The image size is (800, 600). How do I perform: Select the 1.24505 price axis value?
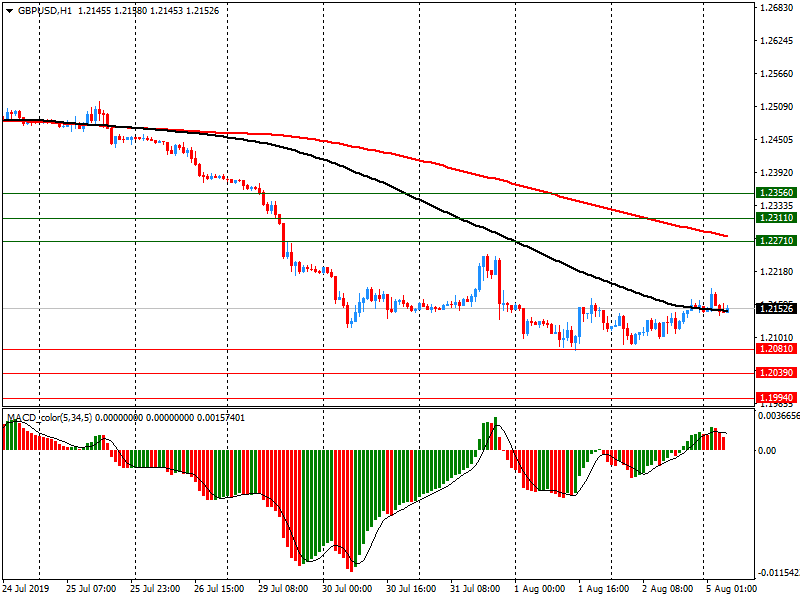(777, 140)
